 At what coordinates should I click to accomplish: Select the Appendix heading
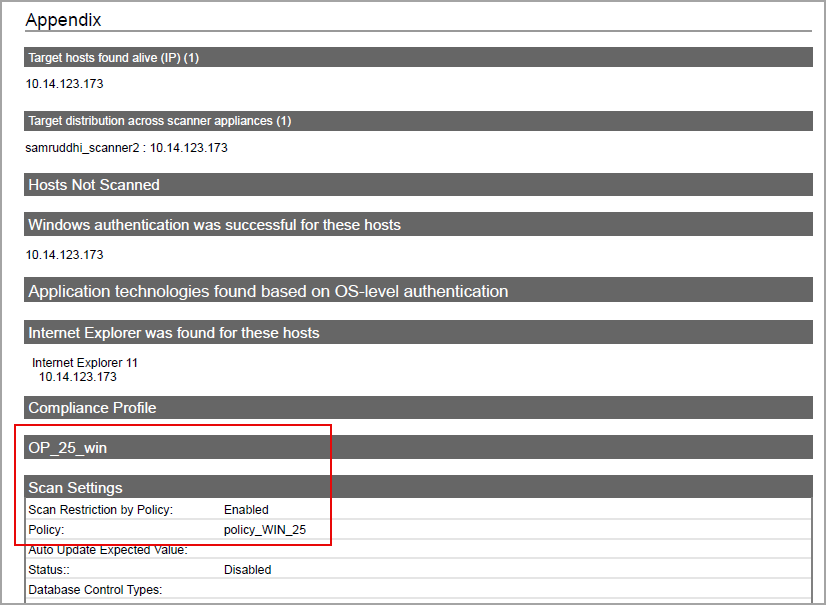pyautogui.click(x=63, y=19)
